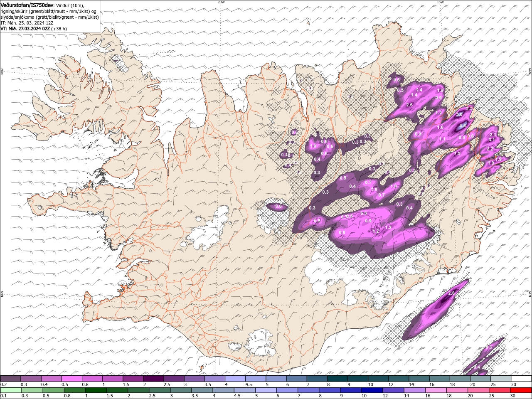The image size is (532, 399).
Task: Select the bright pink swatch between 0.5 and 0.8
Action: point(71,379)
